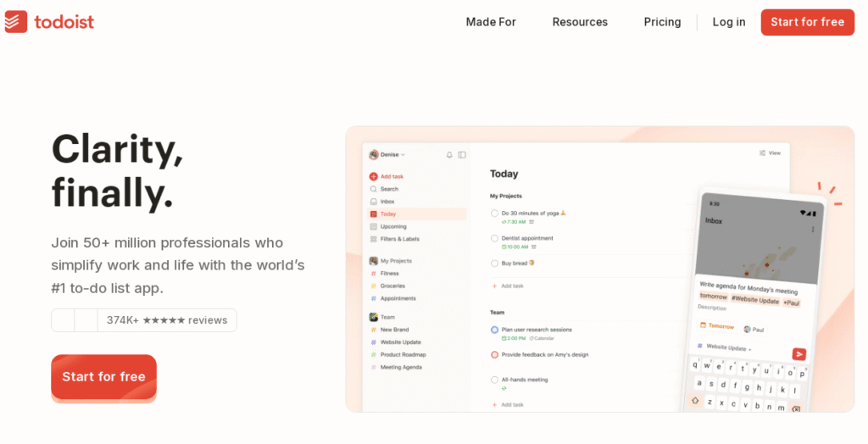The height and width of the screenshot is (444, 868).
Task: Tap '+Paul' tag on phone
Action: click(791, 302)
